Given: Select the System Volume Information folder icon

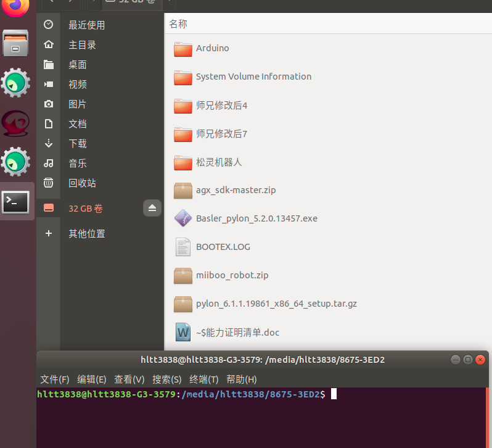Looking at the screenshot, I should (183, 78).
